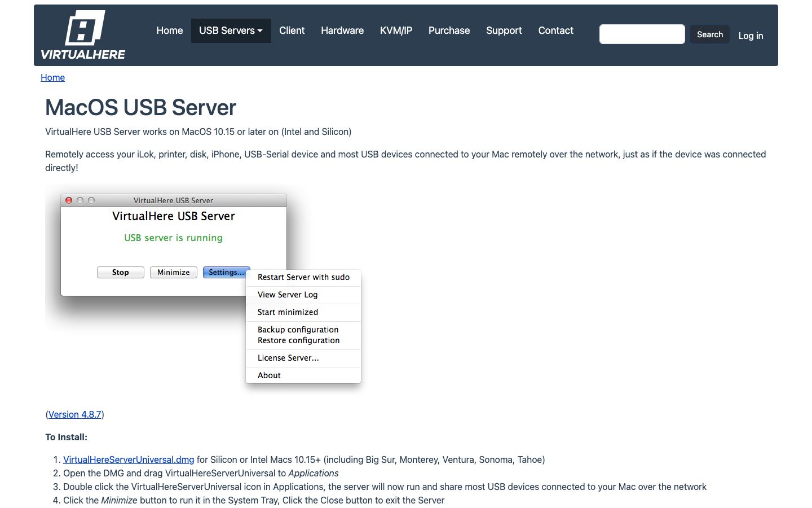Download VirtualHereServerUniversal.dmg
This screenshot has height=508, width=812.
coord(129,459)
